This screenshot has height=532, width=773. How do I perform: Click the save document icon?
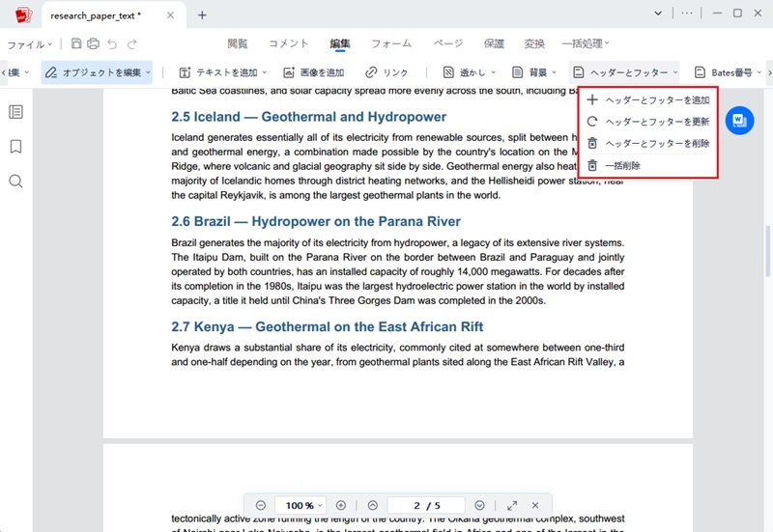click(x=76, y=43)
